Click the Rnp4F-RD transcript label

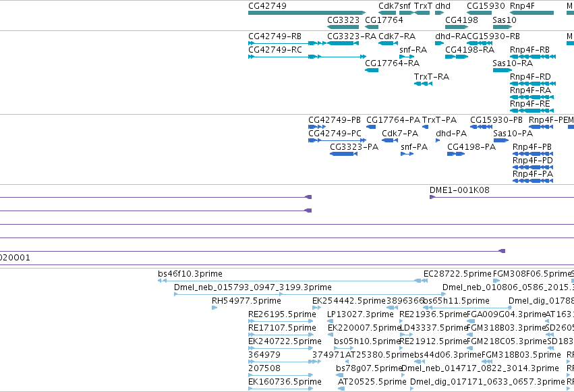click(x=530, y=77)
